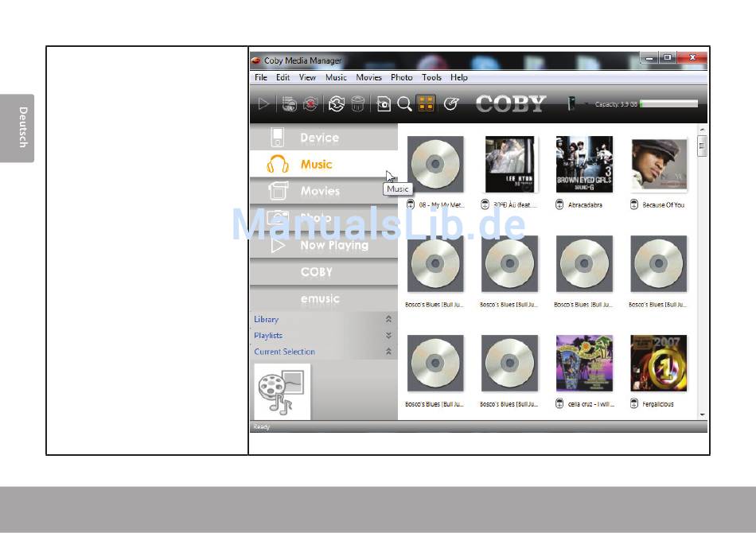
Task: Click the magnifying glass search icon
Action: tap(404, 103)
